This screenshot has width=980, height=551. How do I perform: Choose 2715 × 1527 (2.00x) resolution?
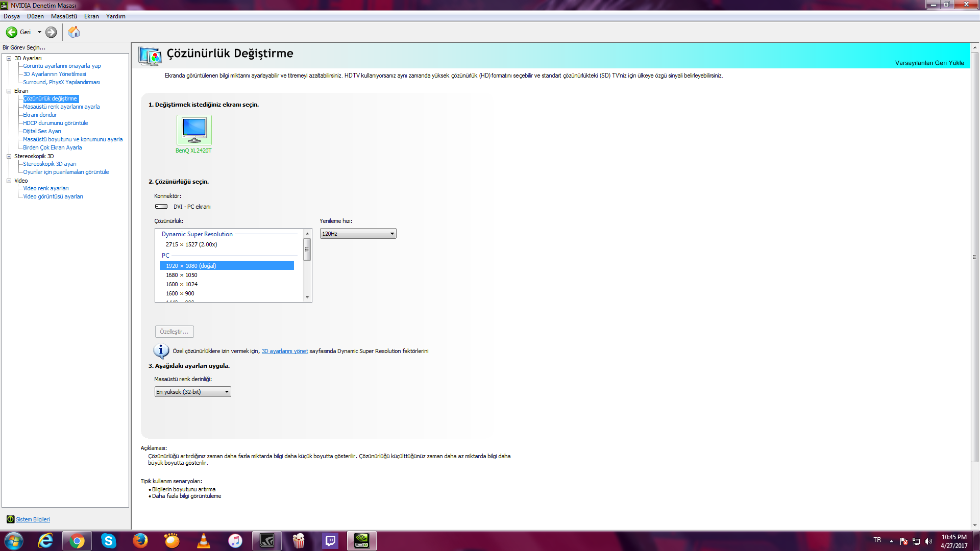(x=227, y=244)
